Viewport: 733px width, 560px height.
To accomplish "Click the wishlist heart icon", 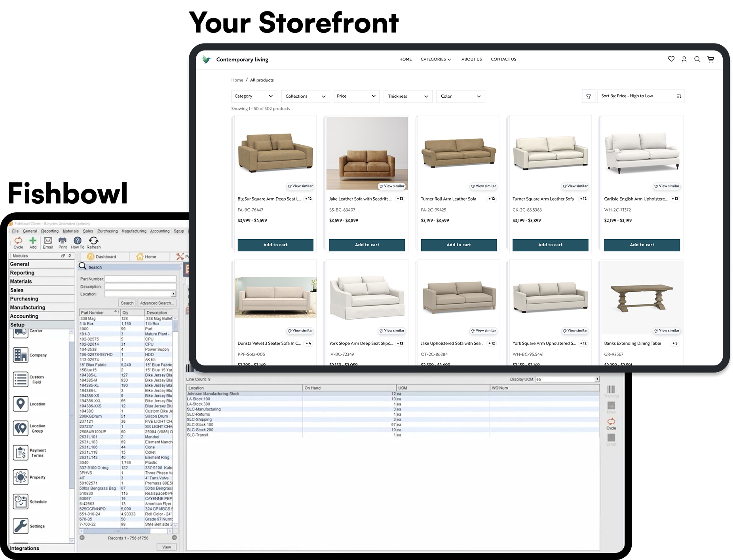I will [671, 59].
